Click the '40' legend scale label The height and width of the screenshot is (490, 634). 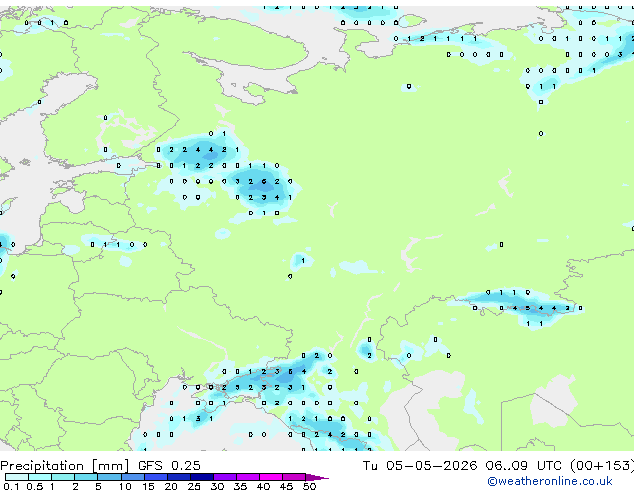(x=264, y=486)
